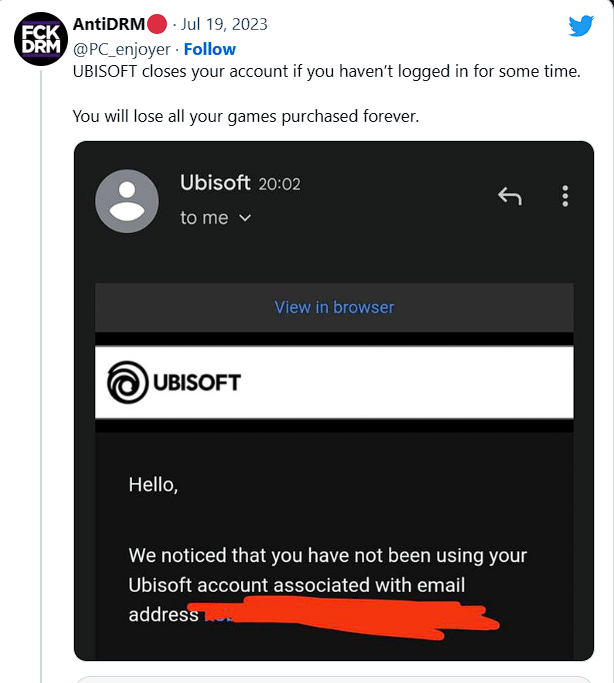Click the "Hello," greeting in the email
Screen dimensions: 614x683
pos(153,486)
